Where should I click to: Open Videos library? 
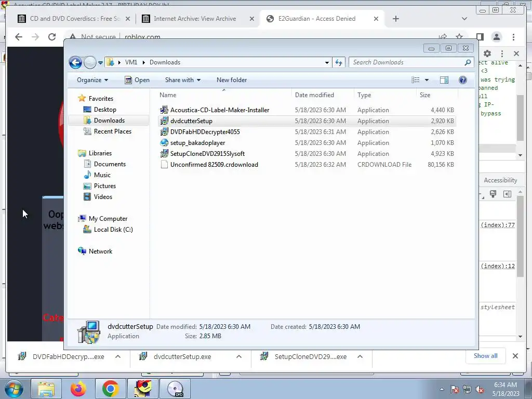pos(103,197)
